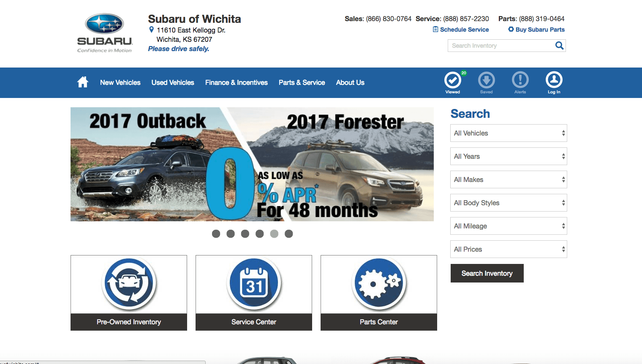
Task: Select the sixth carousel dot
Action: (289, 234)
